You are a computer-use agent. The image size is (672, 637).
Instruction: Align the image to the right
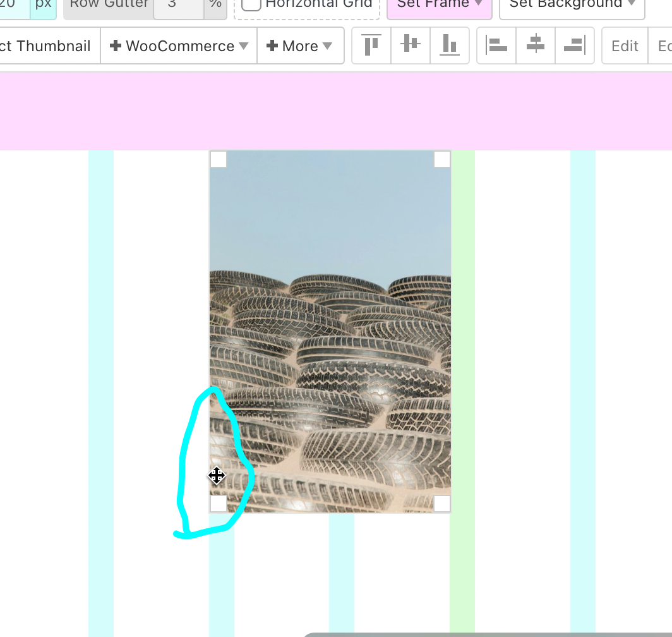click(x=575, y=45)
